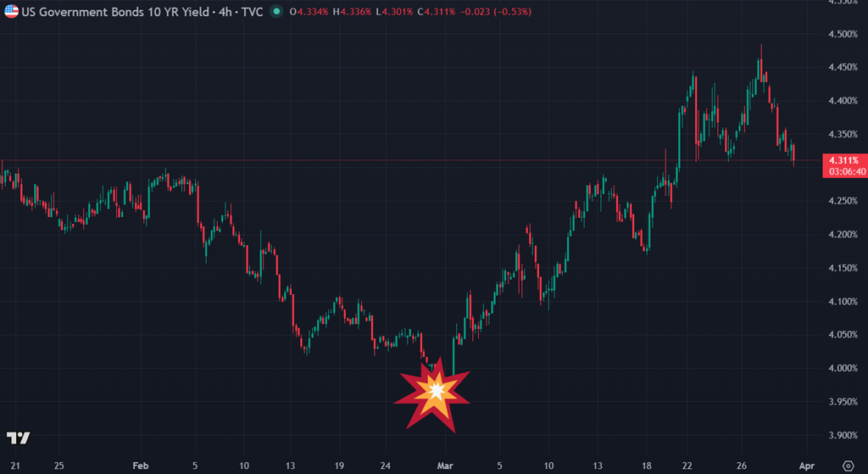
Task: Click the TradingView logo
Action: [x=19, y=438]
